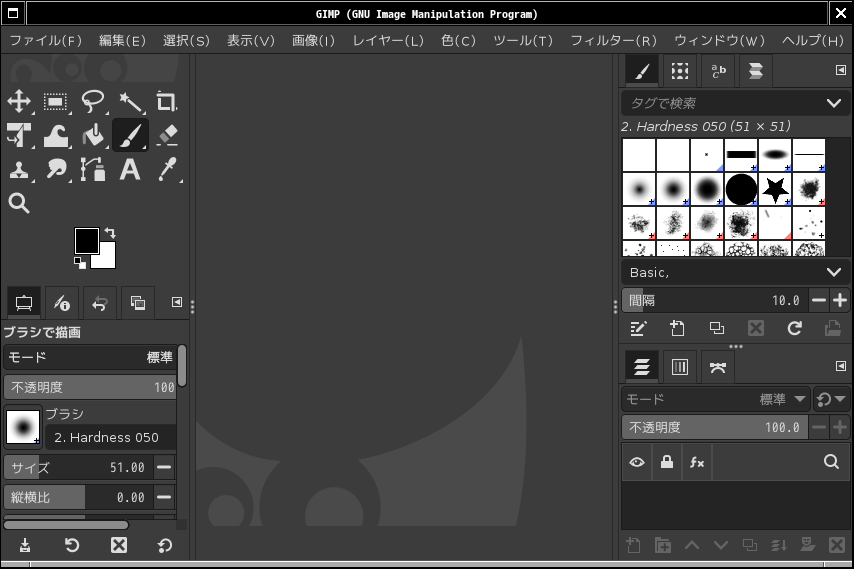Screen dimensions: 854x569
Task: Toggle the layer lock icon
Action: click(667, 462)
